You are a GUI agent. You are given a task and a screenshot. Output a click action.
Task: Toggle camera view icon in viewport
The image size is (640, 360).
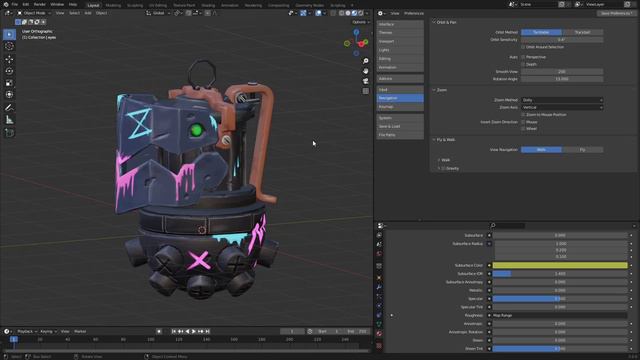point(366,81)
